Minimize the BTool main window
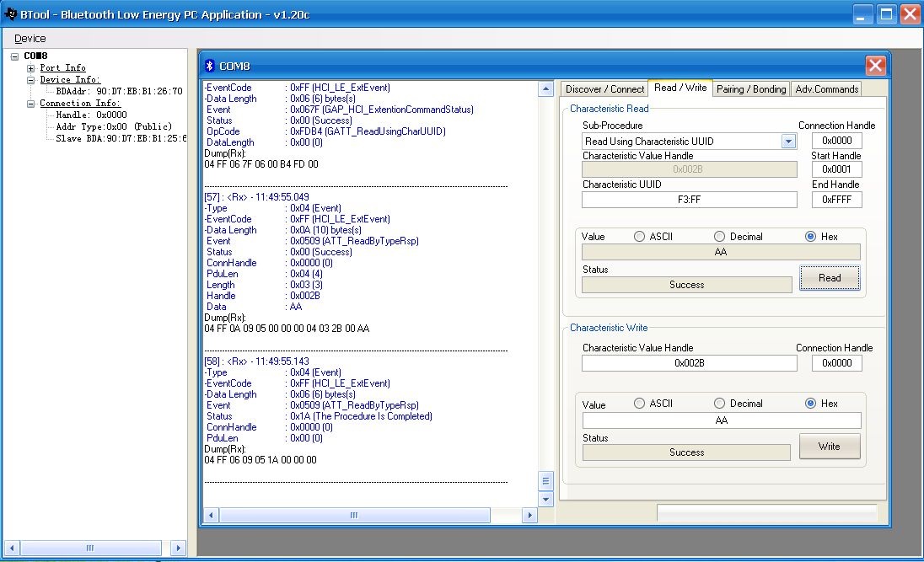The width and height of the screenshot is (924, 562). coord(862,14)
